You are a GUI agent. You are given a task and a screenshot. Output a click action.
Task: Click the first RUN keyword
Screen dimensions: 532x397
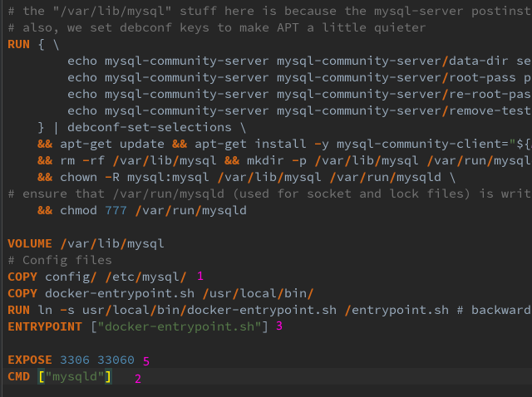(x=18, y=44)
